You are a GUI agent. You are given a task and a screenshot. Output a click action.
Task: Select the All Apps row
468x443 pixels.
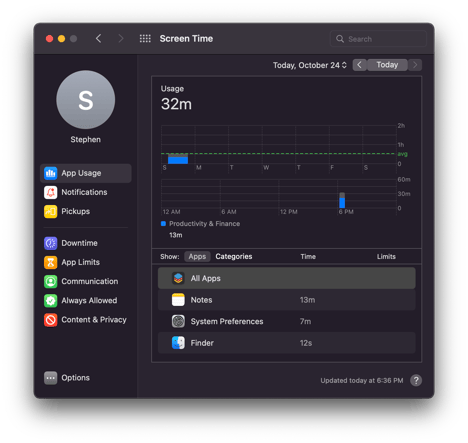(287, 278)
